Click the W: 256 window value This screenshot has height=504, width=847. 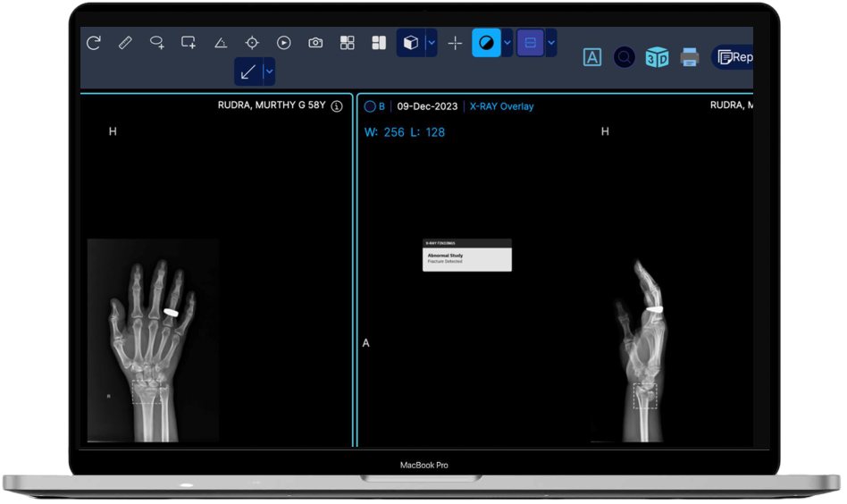coord(384,132)
